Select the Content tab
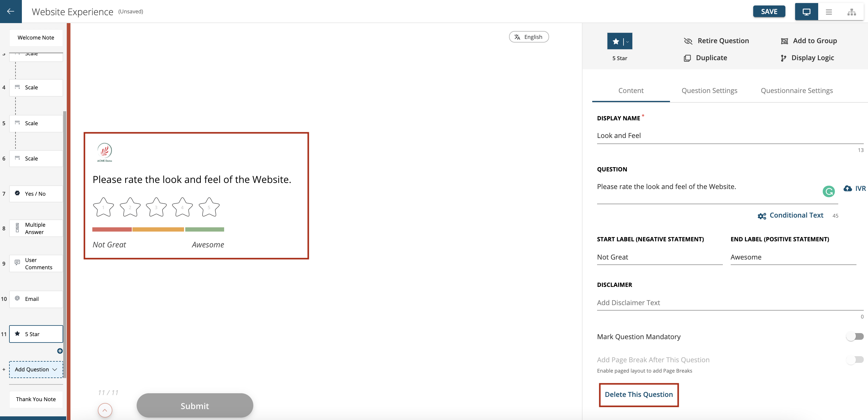The height and width of the screenshot is (420, 868). point(631,90)
